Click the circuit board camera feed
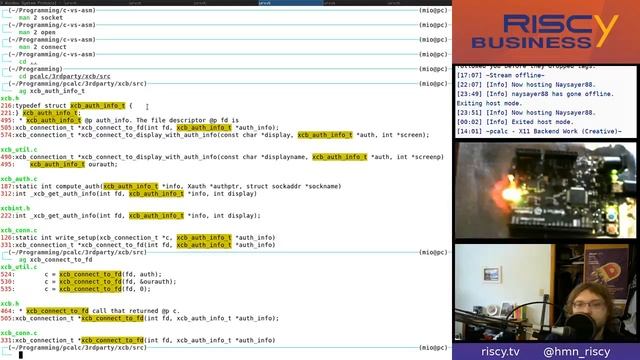Screen dimensions: 640x360 (545, 190)
